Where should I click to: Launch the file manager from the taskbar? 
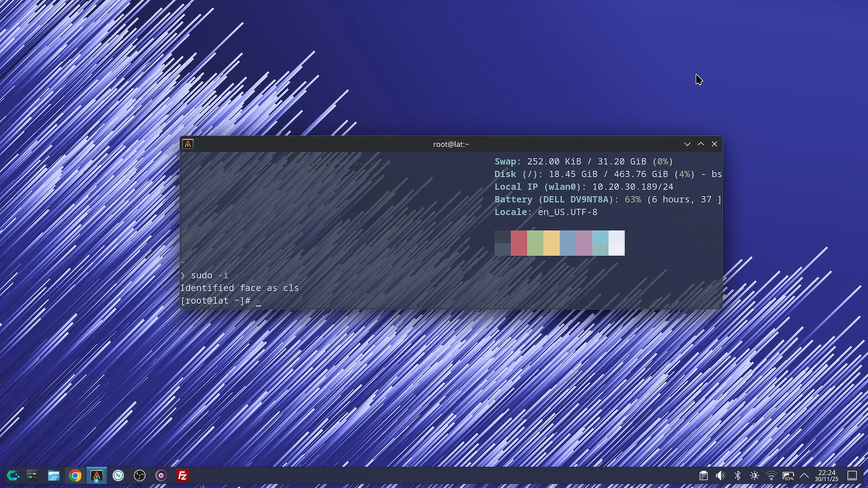coord(53,476)
